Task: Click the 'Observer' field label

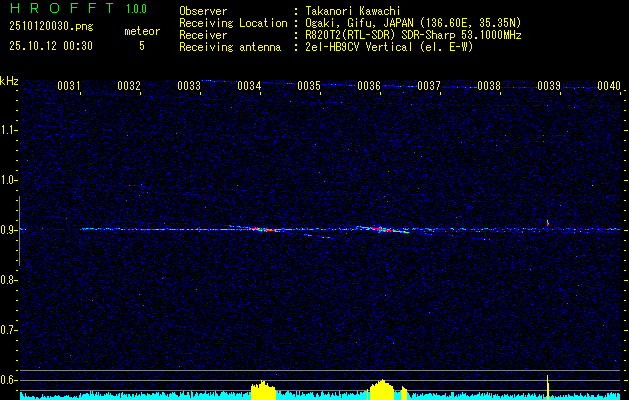Action: click(x=203, y=11)
